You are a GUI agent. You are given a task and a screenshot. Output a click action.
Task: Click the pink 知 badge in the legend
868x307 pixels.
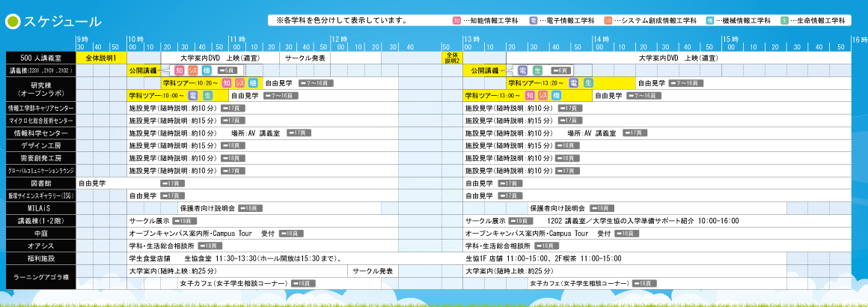pos(456,20)
